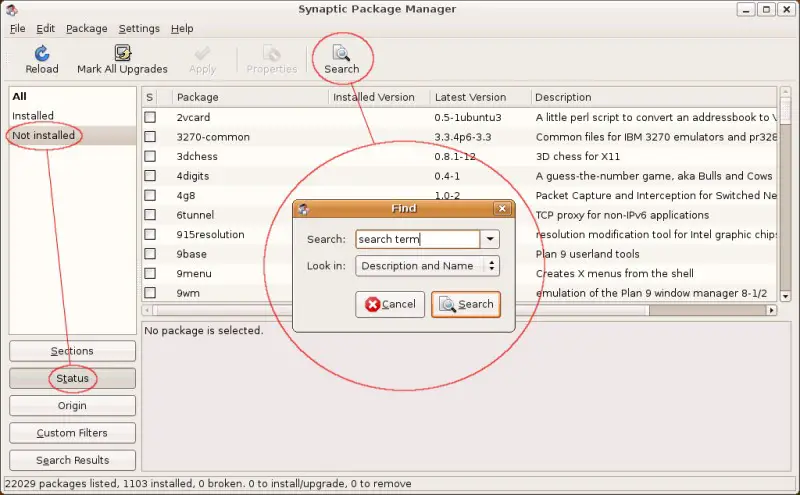Switch to the Sections filter view

pos(72,351)
